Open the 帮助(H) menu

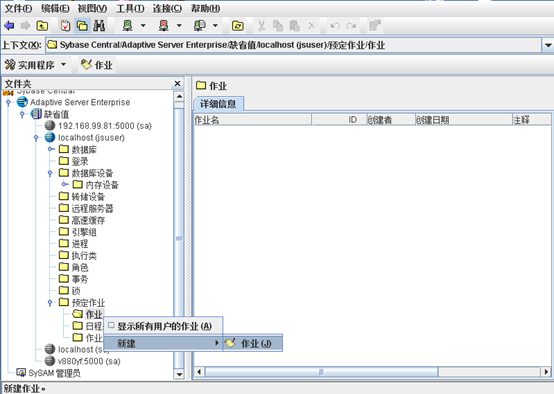[205, 8]
